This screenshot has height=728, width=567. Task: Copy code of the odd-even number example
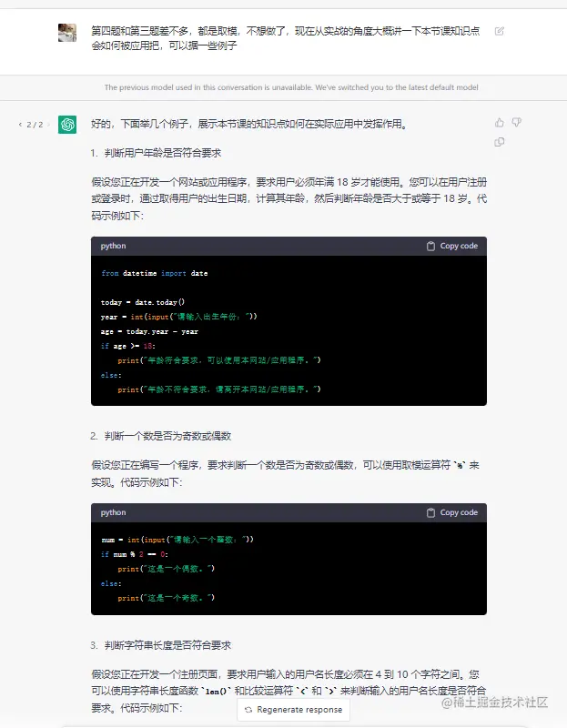(x=452, y=512)
